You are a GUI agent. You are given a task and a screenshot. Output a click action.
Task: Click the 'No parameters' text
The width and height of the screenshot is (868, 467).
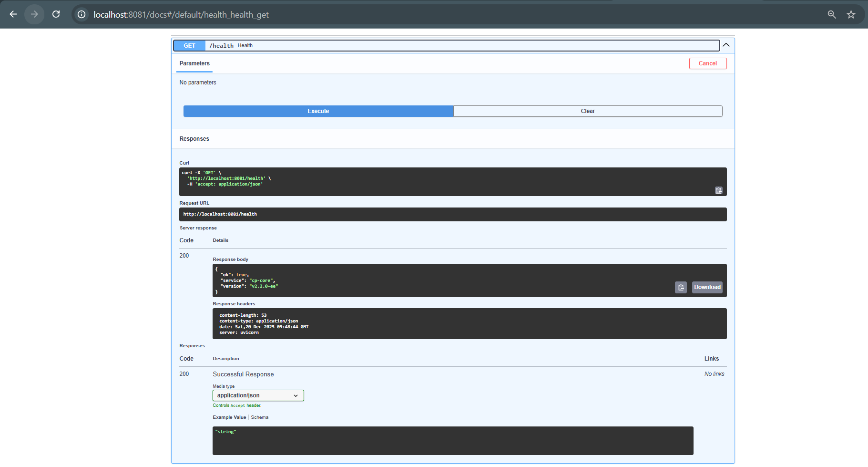(198, 83)
